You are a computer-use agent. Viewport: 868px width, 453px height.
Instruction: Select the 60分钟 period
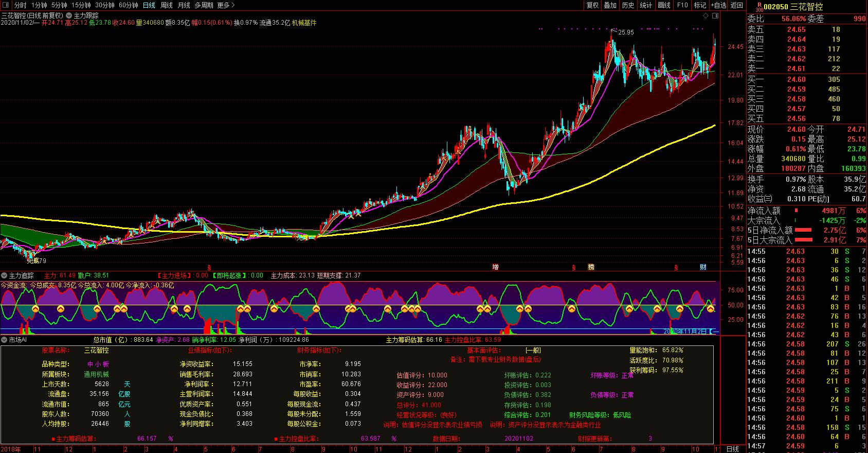coord(128,5)
